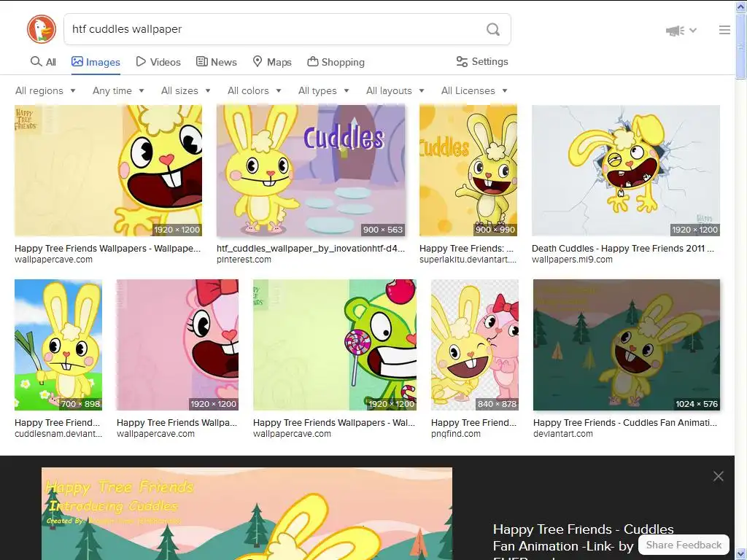747x560 pixels.
Task: Click the magnifier search button
Action: [x=493, y=29]
